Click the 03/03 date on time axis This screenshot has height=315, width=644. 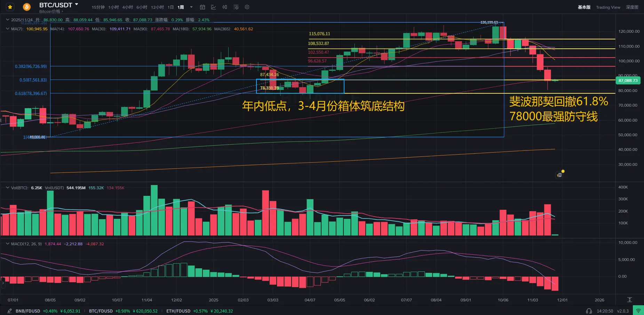(273, 300)
